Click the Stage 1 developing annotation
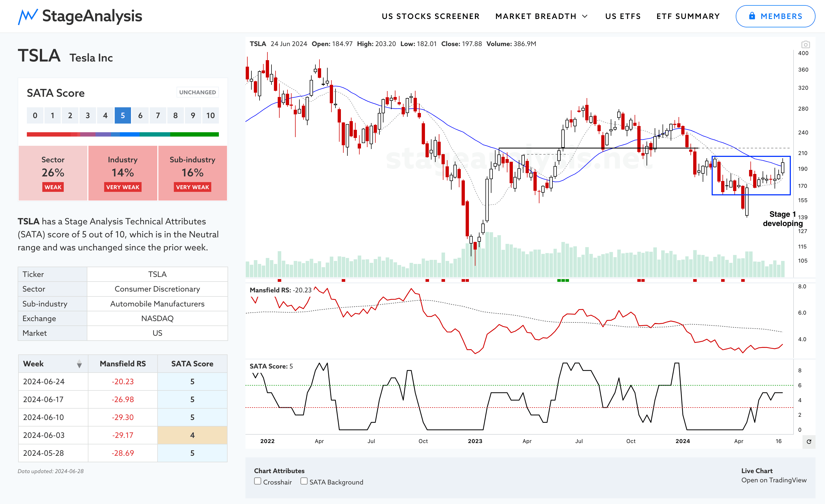This screenshot has height=504, width=825. point(782,219)
